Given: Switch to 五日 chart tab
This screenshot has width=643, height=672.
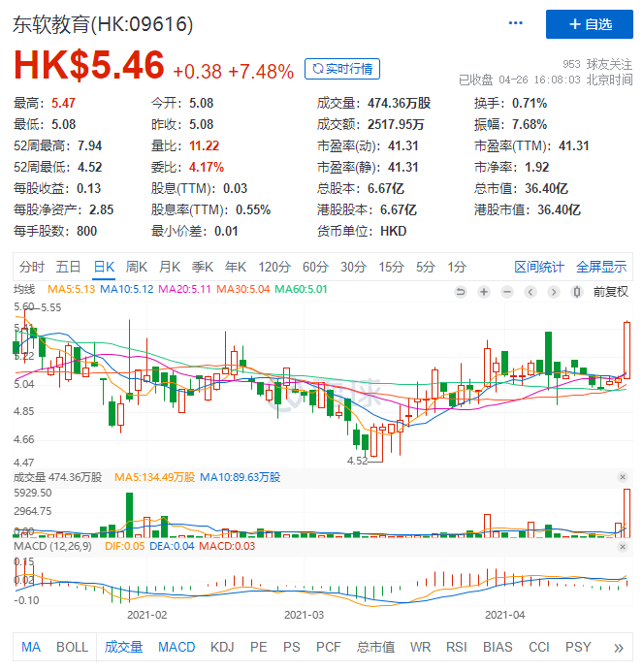Looking at the screenshot, I should click(68, 267).
